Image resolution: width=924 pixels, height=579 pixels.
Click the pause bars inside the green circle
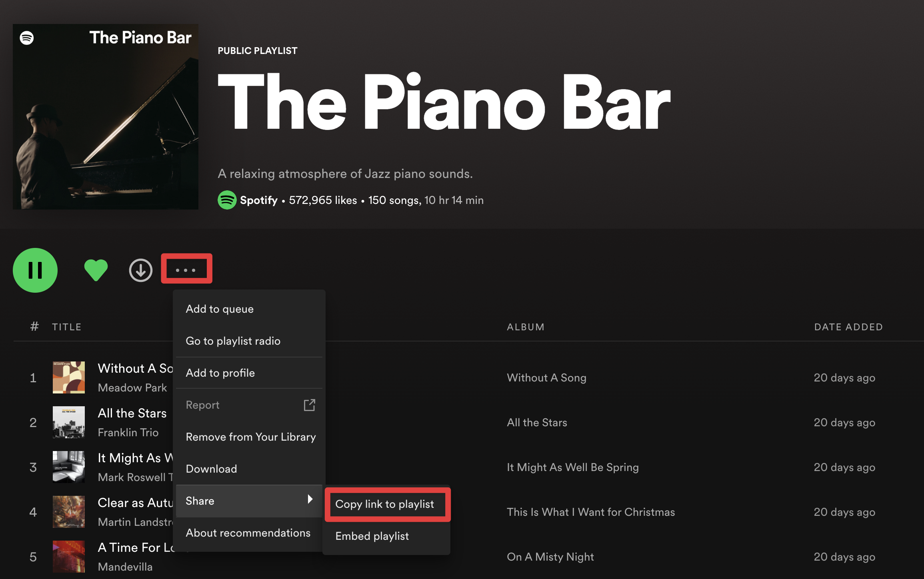click(x=35, y=270)
